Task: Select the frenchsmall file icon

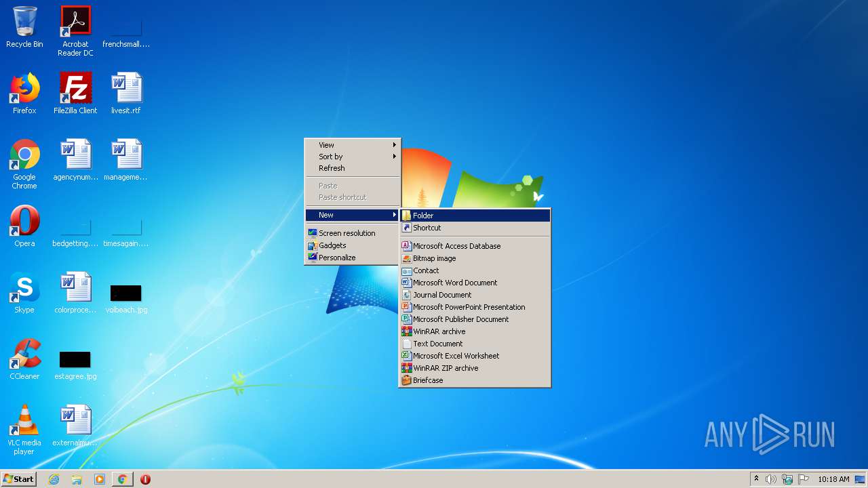Action: pos(126,31)
